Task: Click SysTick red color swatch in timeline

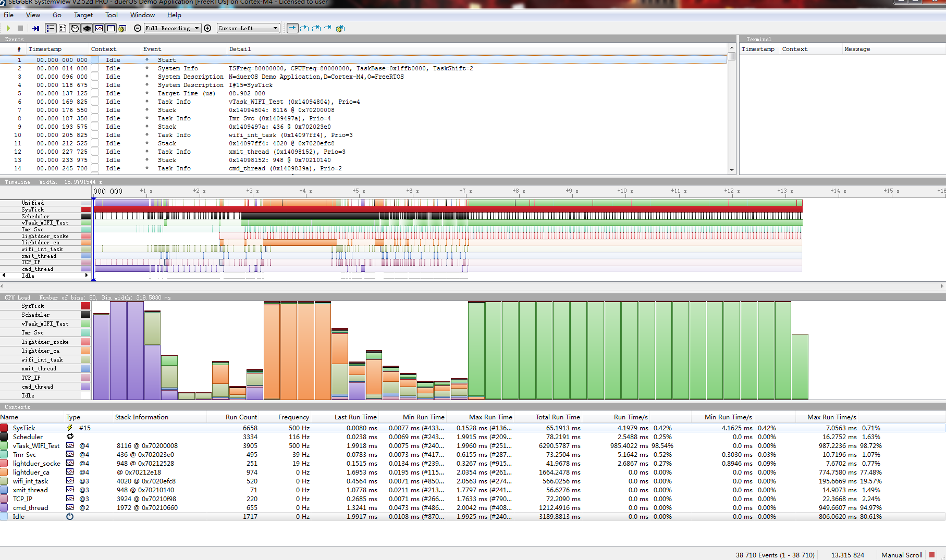Action: [86, 209]
